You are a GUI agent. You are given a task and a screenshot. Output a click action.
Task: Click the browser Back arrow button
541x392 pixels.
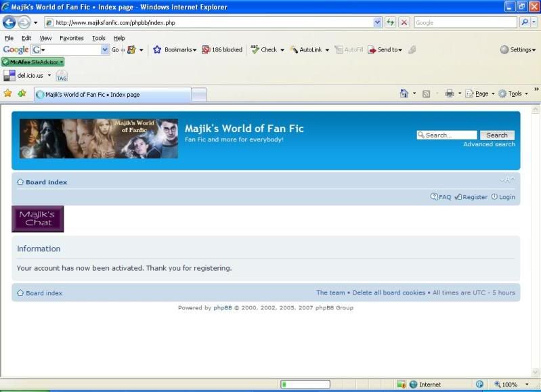click(x=9, y=22)
